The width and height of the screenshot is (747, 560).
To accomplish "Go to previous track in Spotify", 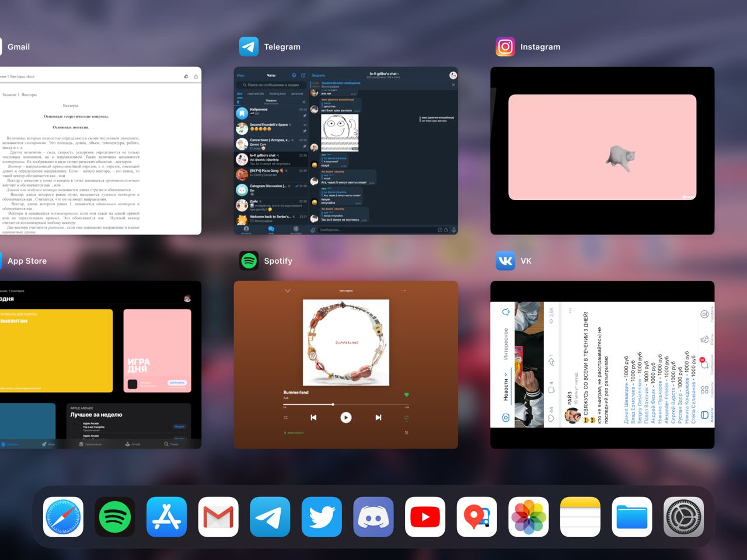I will [x=313, y=418].
